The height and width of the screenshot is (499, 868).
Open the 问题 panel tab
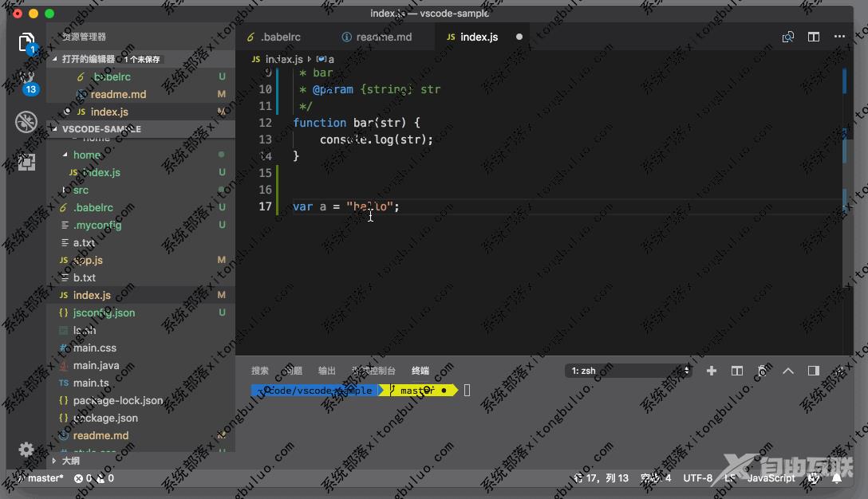[294, 371]
